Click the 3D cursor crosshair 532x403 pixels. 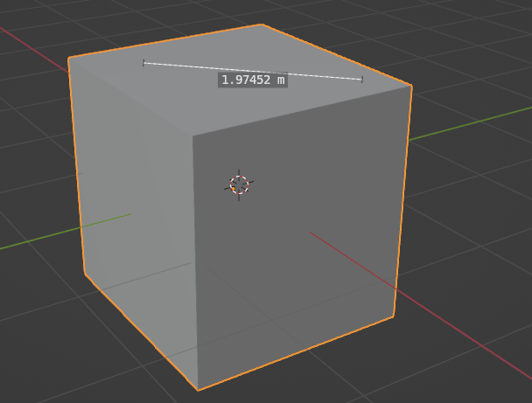(239, 184)
